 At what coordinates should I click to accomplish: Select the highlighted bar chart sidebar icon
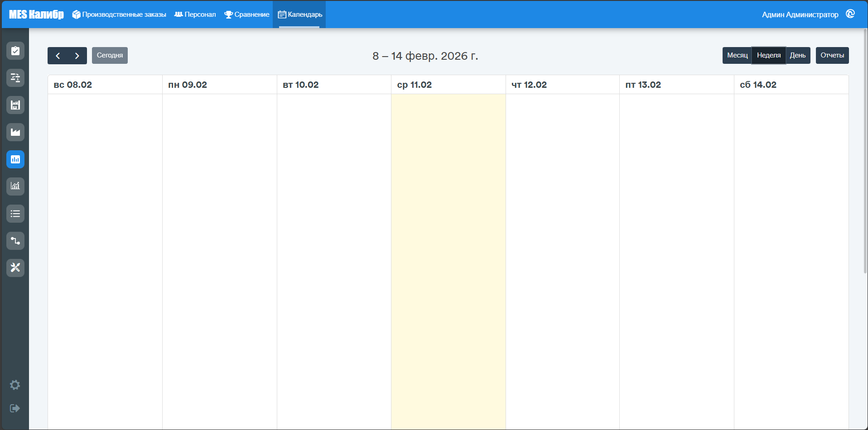(x=15, y=159)
